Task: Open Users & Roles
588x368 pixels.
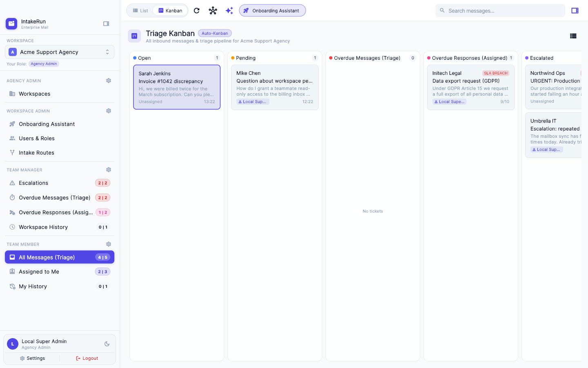Action: tap(60, 138)
